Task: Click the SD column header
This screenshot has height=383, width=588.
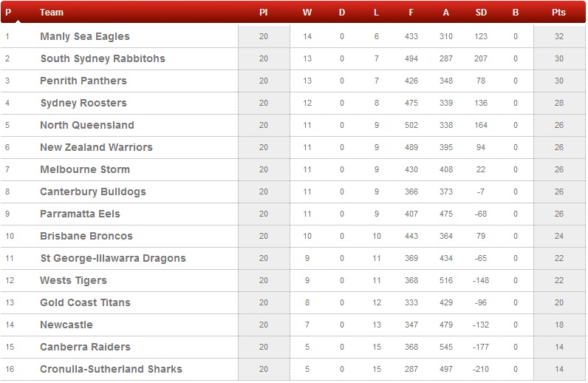Action: click(482, 13)
